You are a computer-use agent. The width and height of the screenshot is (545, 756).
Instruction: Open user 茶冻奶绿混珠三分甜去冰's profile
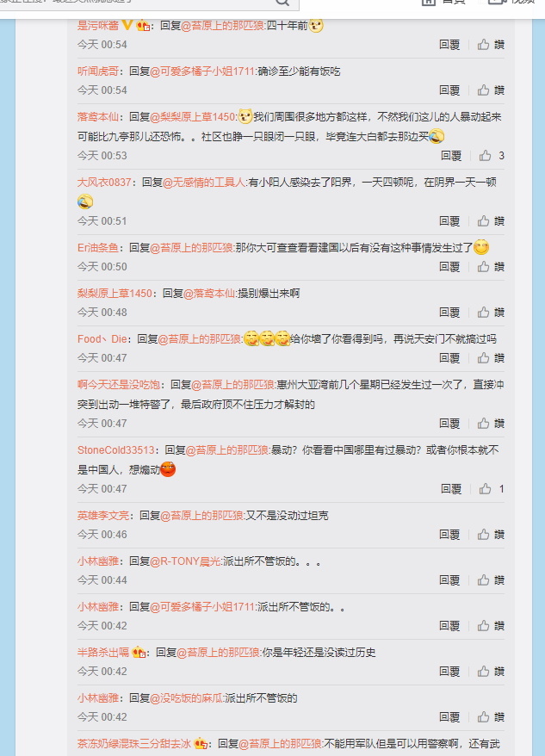tap(134, 743)
